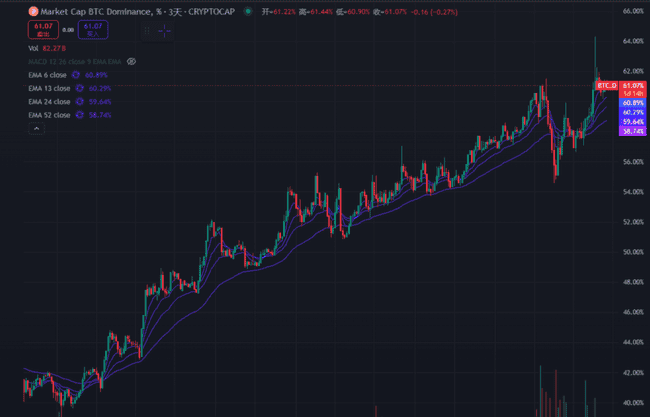This screenshot has width=650, height=417.
Task: Collapse the indicator legend with chevron
Action: (36, 128)
